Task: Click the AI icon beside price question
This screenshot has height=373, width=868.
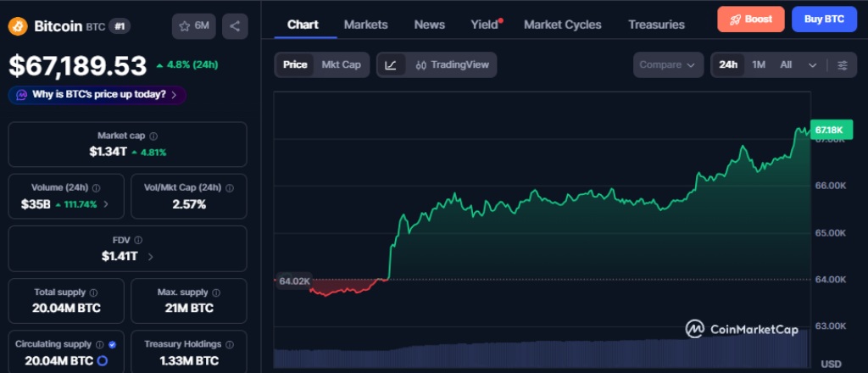Action: tap(21, 95)
